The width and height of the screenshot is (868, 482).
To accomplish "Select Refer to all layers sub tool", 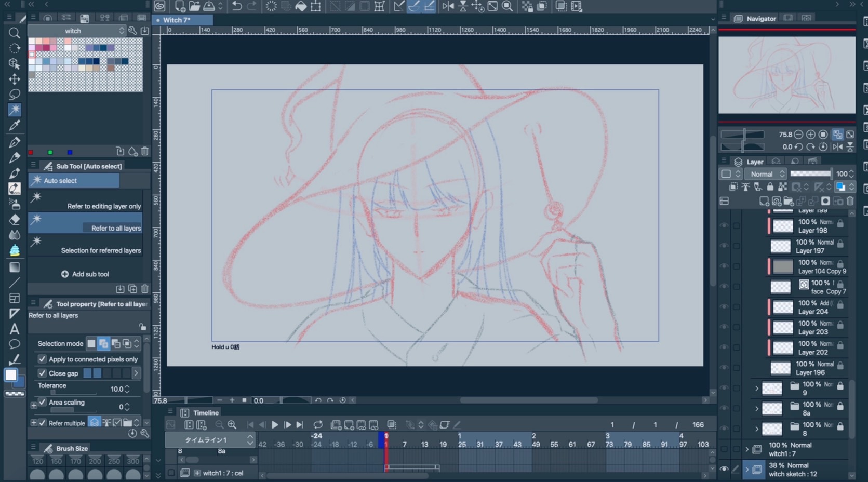I will [x=85, y=222].
